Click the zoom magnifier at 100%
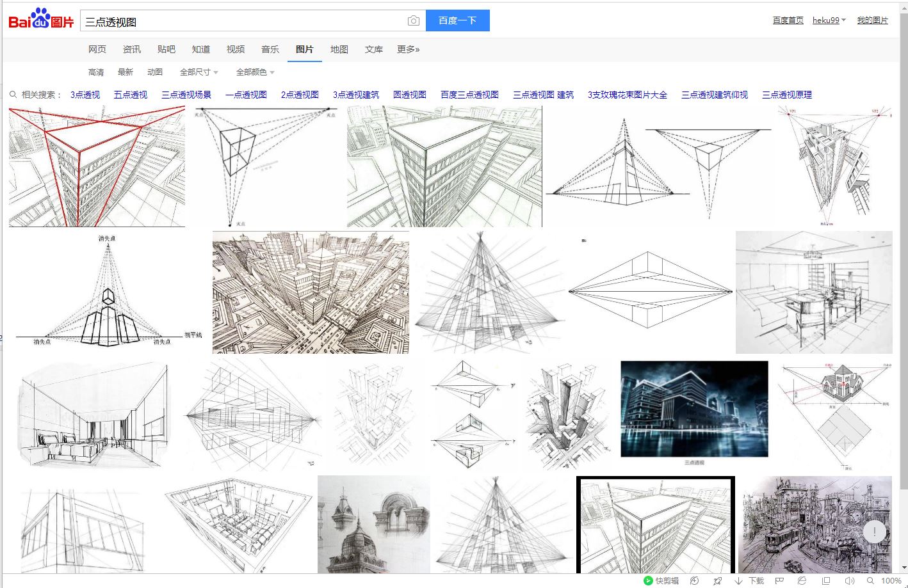Image resolution: width=908 pixels, height=588 pixels. (x=870, y=580)
